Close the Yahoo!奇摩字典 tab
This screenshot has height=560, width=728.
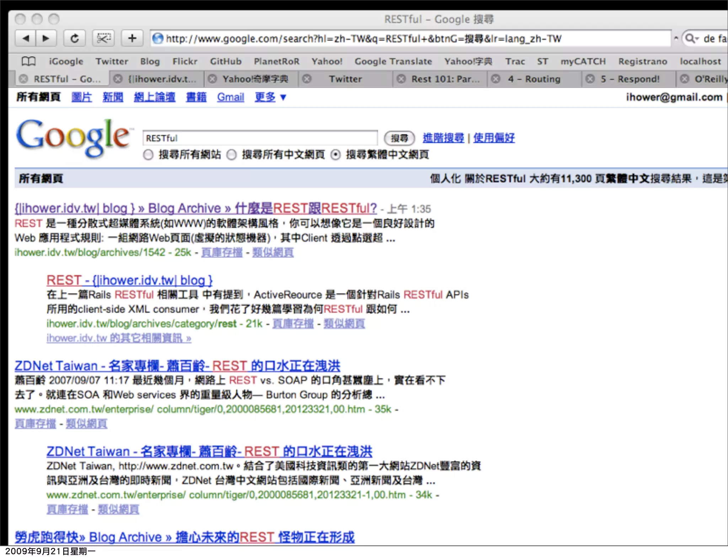212,79
